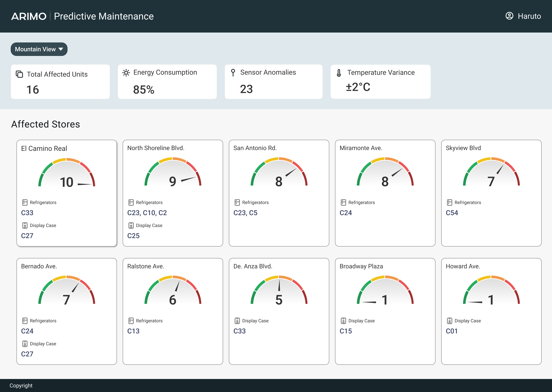The image size is (552, 392).
Task: Click the Sensor Anomalies pin icon
Action: [x=233, y=72]
